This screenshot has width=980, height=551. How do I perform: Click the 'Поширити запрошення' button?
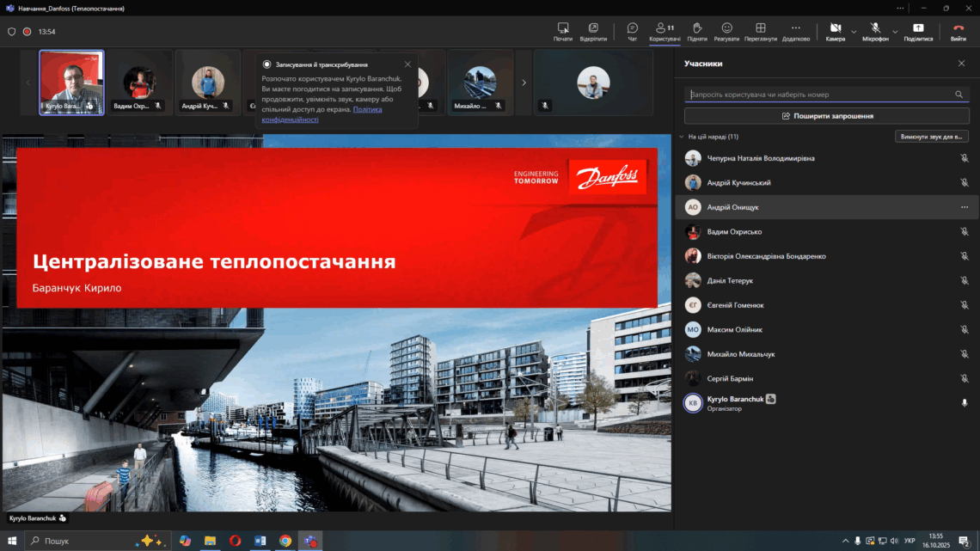pyautogui.click(x=826, y=116)
